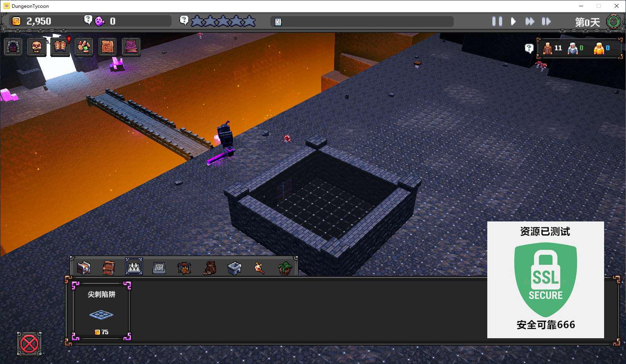626x364 pixels.
Task: Select the floor tile build category
Action: tap(159, 268)
